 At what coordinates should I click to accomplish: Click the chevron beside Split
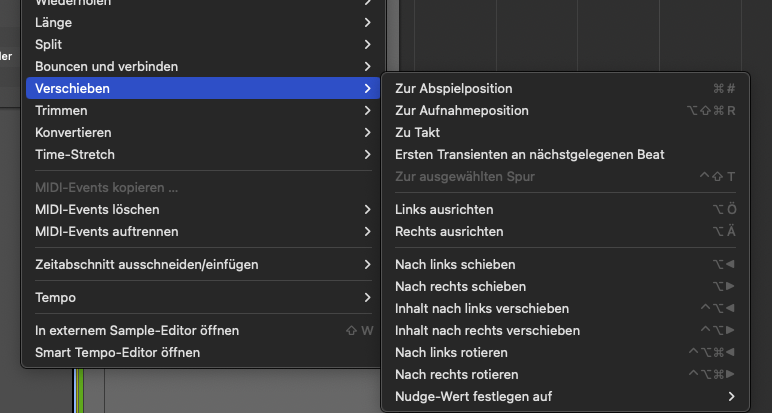click(367, 44)
